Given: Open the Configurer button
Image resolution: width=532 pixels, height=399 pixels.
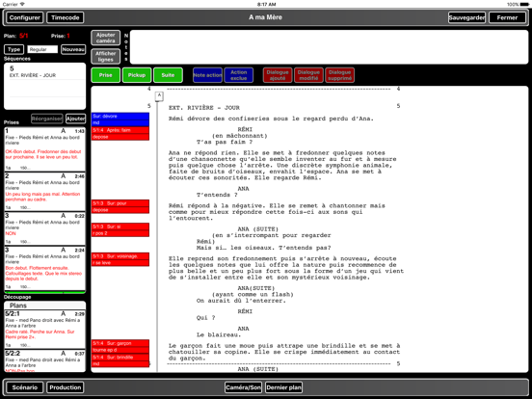Looking at the screenshot, I should click(x=24, y=17).
